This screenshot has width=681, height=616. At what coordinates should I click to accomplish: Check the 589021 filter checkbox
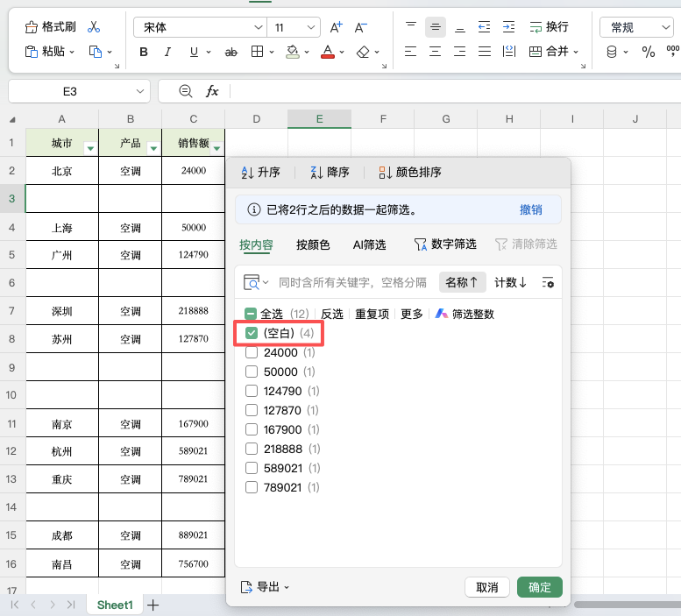[x=252, y=468]
